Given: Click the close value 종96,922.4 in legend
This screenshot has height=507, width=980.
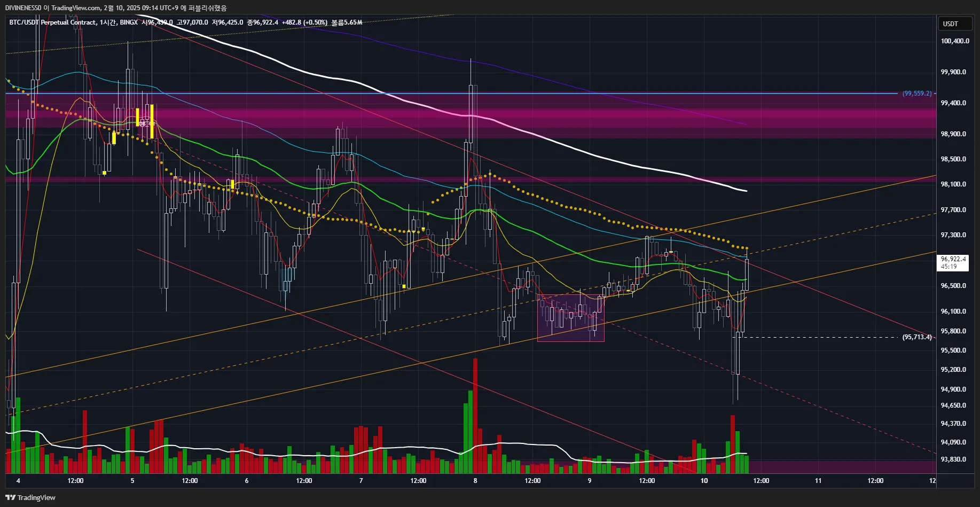Looking at the screenshot, I should tap(263, 22).
